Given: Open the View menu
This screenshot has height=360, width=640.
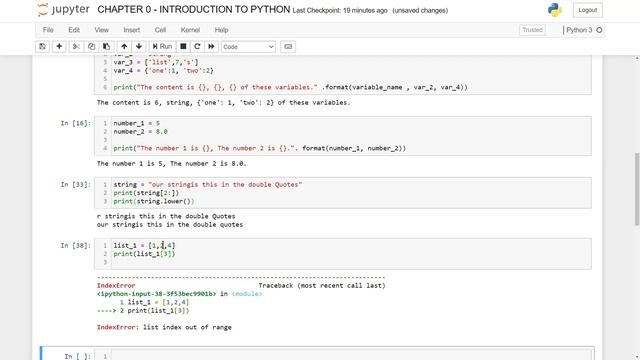Looking at the screenshot, I should click(102, 30).
